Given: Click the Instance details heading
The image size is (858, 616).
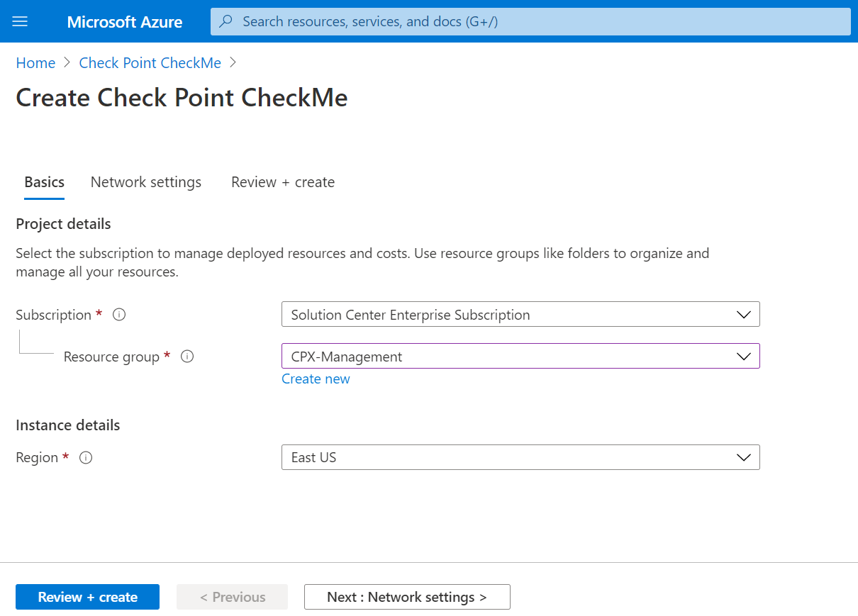Looking at the screenshot, I should 68,425.
